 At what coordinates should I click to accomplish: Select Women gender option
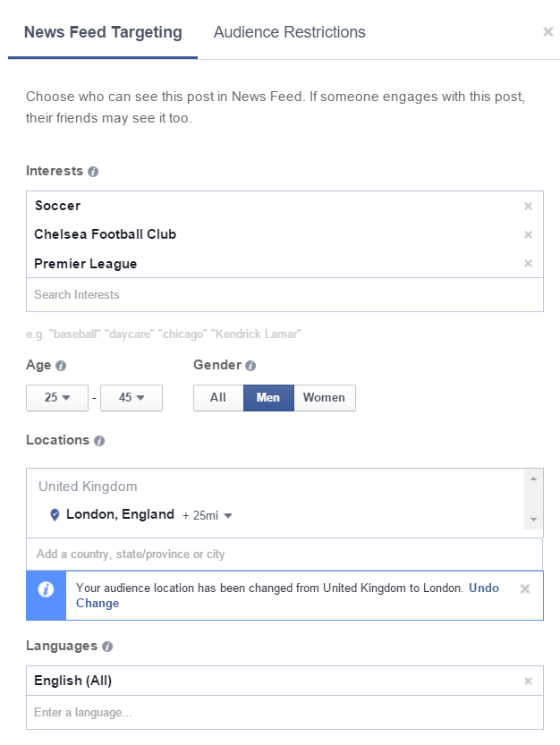coord(325,398)
